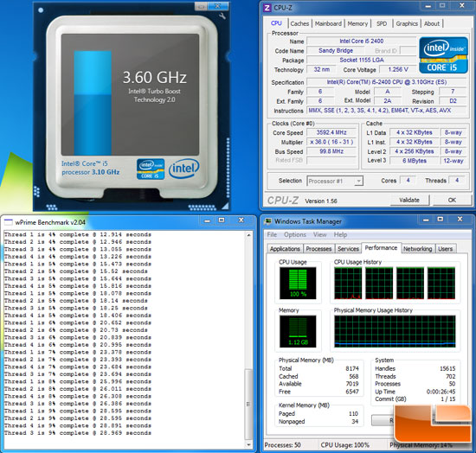476x453 pixels.
Task: Click the Windows Task Manager title icon
Action: click(268, 221)
